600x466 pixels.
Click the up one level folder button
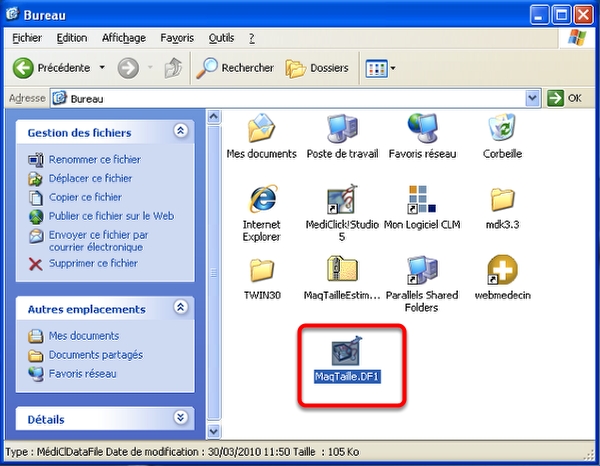click(173, 68)
